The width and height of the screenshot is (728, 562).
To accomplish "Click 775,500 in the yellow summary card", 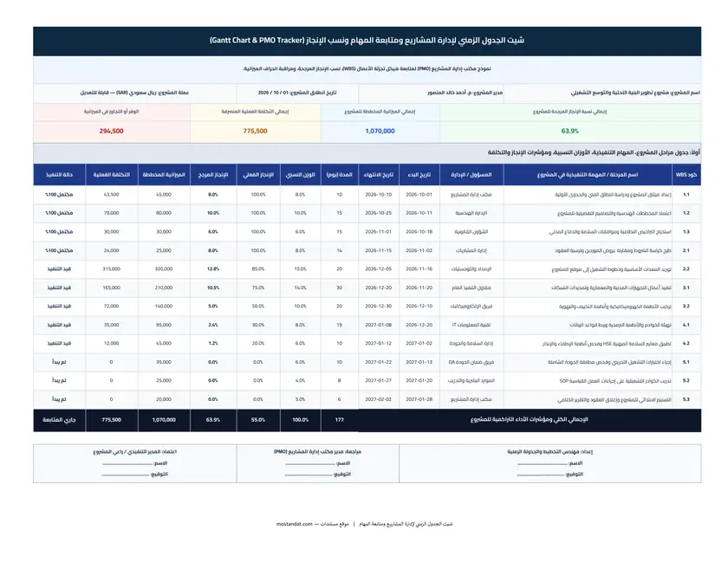I will click(255, 132).
